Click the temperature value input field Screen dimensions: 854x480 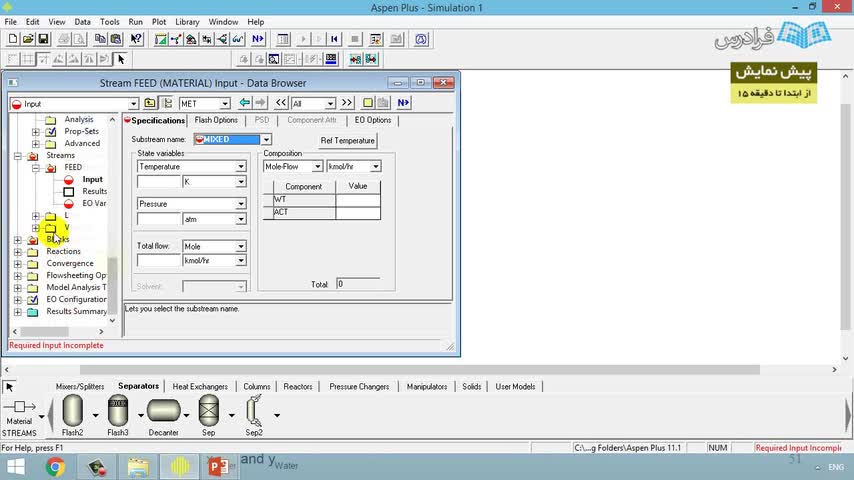pyautogui.click(x=158, y=182)
